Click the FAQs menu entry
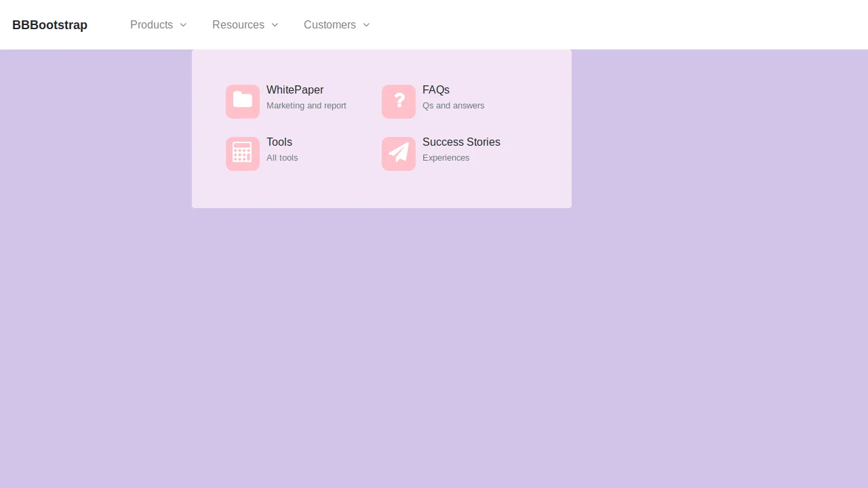868x488 pixels. (x=436, y=89)
